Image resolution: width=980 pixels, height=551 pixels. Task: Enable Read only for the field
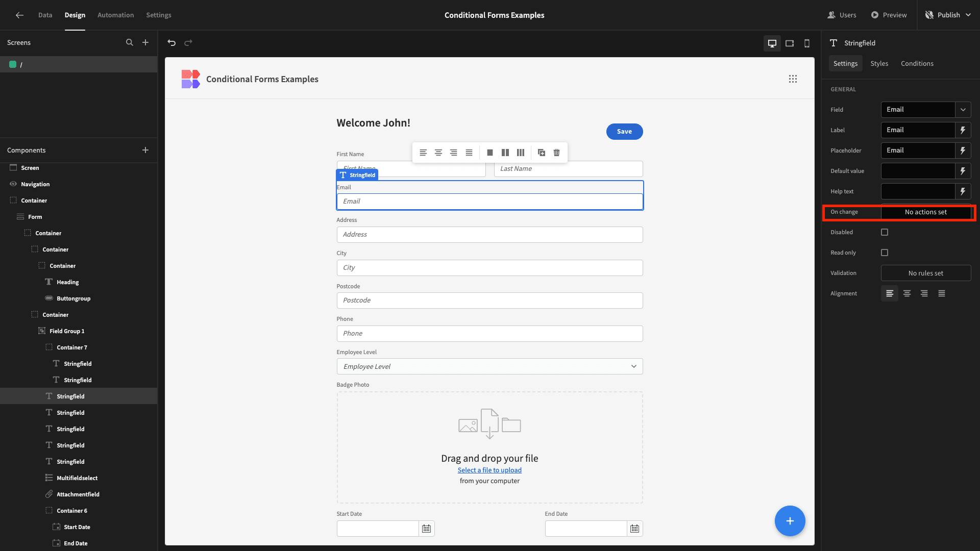[x=885, y=252]
